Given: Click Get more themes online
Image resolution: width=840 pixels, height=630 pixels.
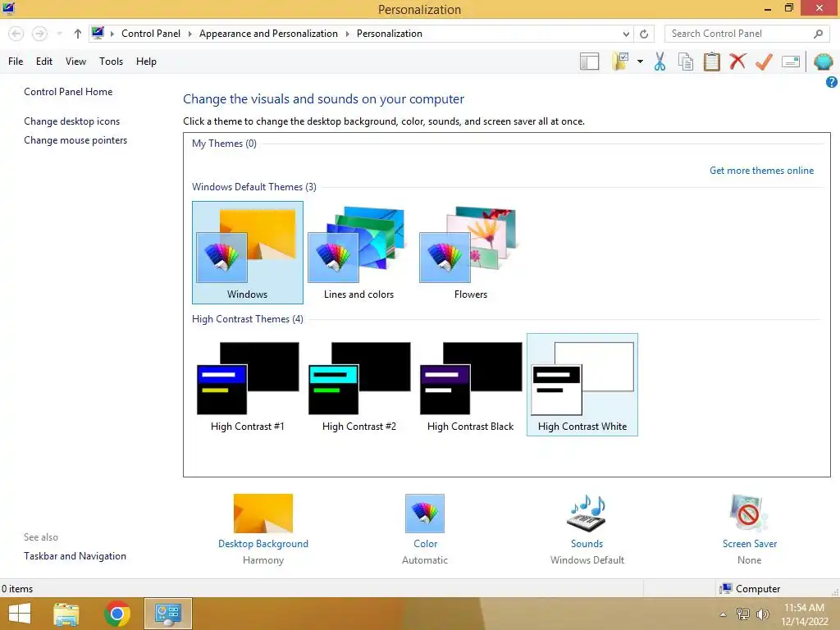Looking at the screenshot, I should (761, 171).
